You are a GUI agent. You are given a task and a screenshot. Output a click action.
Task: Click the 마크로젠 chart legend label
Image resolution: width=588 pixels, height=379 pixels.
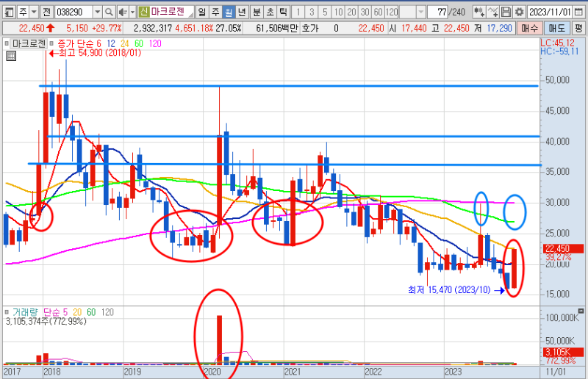(x=28, y=43)
